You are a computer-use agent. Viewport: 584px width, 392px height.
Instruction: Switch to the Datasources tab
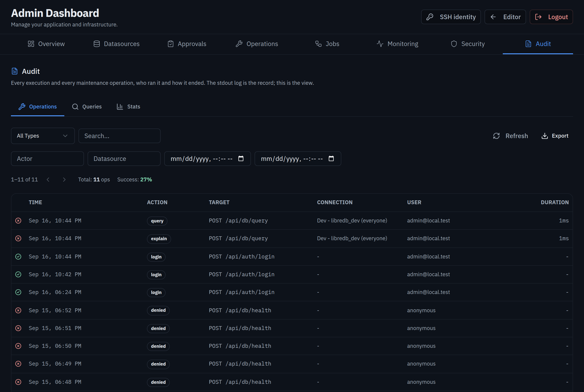117,44
